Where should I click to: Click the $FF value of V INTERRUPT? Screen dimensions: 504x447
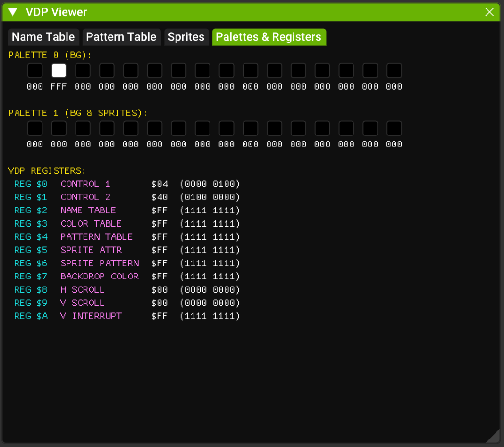(x=160, y=316)
